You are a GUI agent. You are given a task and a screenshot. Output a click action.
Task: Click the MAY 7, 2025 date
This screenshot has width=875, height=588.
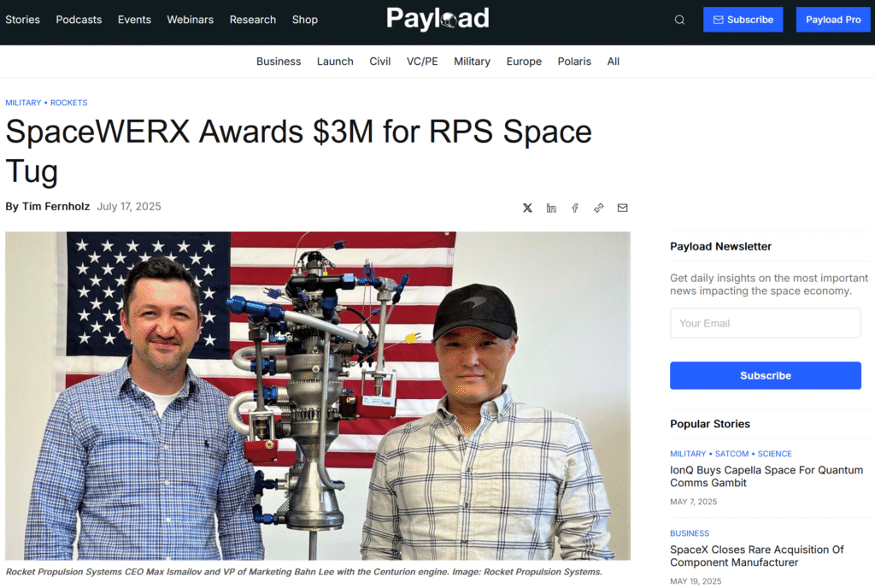pos(694,502)
